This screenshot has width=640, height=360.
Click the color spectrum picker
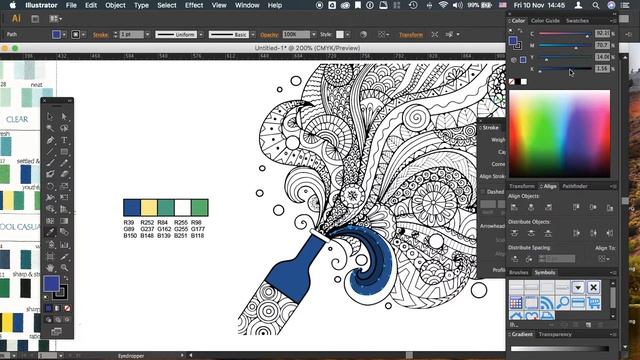coord(560,134)
